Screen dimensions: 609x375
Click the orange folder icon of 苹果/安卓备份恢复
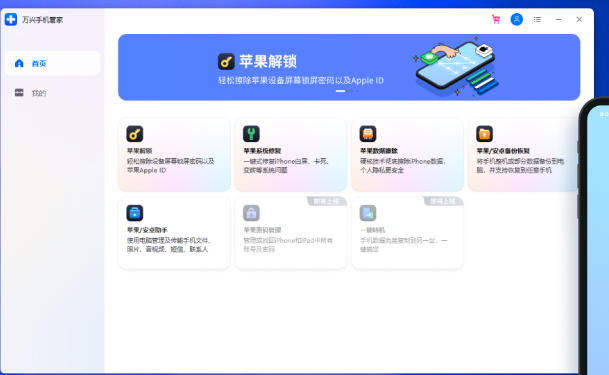(x=484, y=134)
